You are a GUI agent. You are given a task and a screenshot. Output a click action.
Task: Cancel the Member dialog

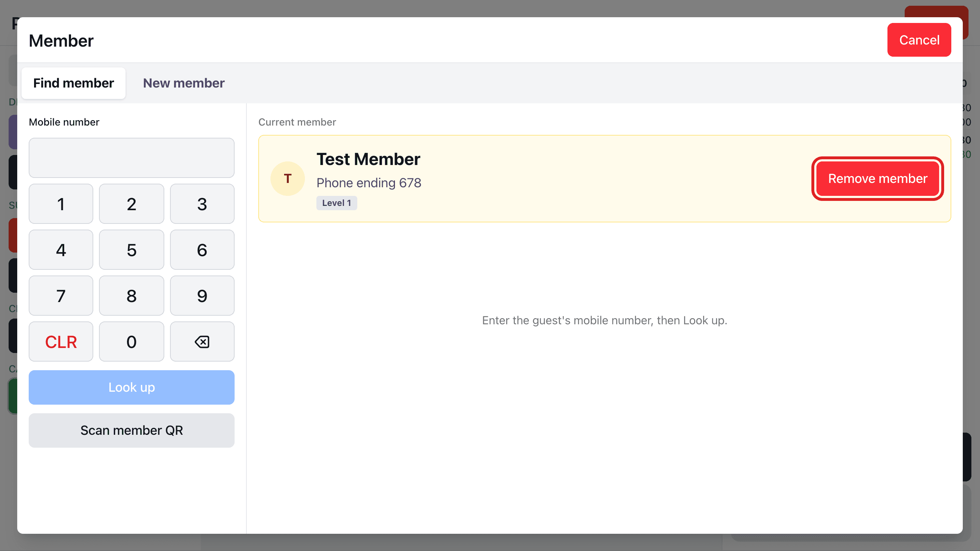pyautogui.click(x=919, y=40)
